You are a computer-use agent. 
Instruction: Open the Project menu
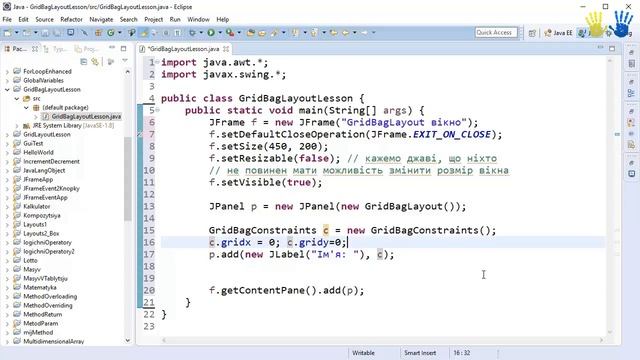(153, 19)
